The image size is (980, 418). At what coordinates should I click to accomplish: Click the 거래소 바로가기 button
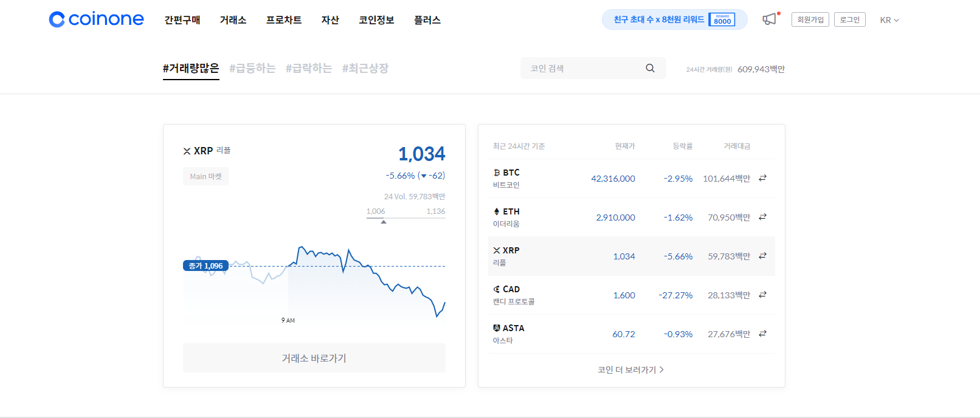tap(314, 358)
